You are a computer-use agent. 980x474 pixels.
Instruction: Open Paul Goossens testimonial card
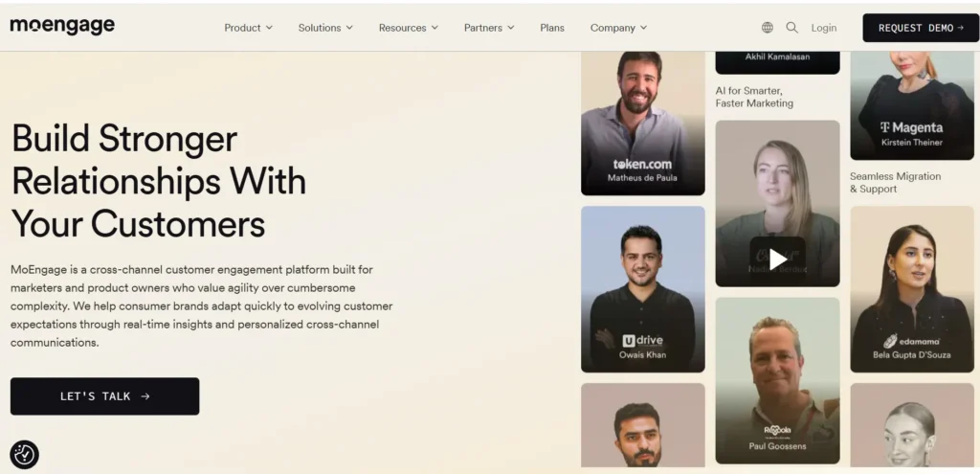coord(777,380)
